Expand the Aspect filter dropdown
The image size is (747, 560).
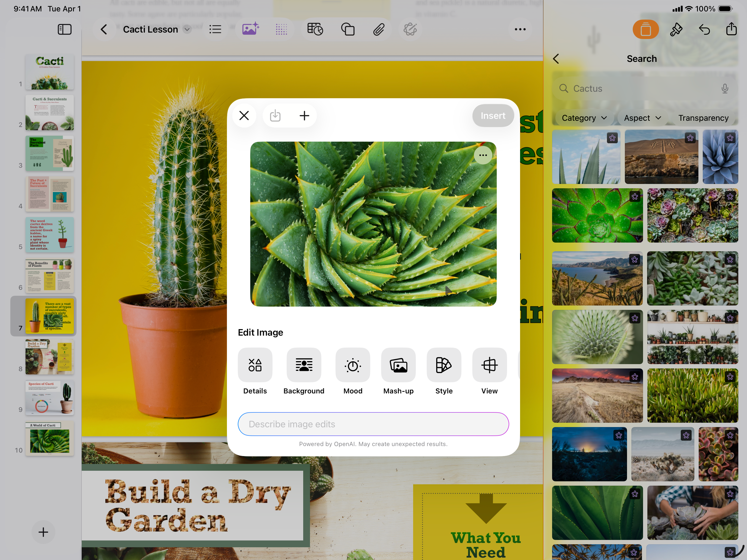[642, 118]
